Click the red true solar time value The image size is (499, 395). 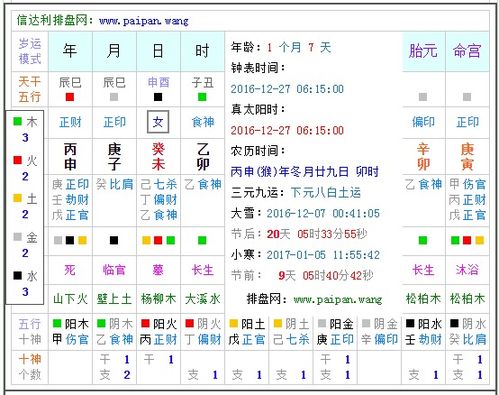click(287, 130)
